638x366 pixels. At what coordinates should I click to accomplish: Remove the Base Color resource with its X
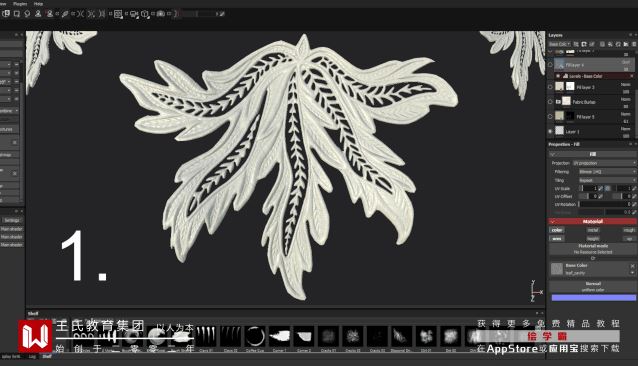pos(632,266)
